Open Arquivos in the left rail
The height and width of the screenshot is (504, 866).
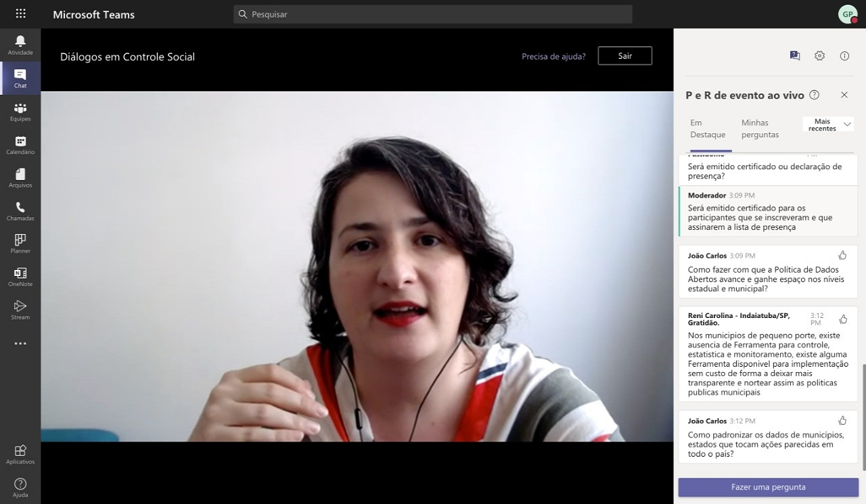(20, 177)
